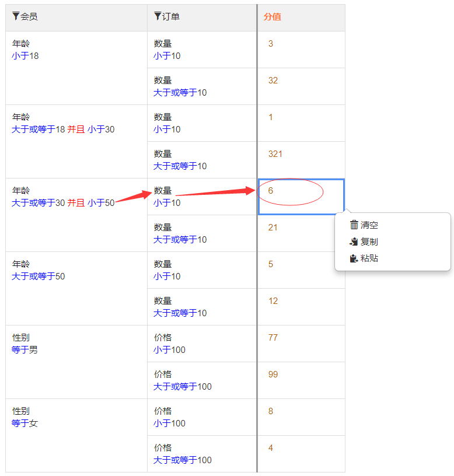Click the clipboard icon for 粘贴
Image resolution: width=454 pixels, height=476 pixels.
pos(354,258)
